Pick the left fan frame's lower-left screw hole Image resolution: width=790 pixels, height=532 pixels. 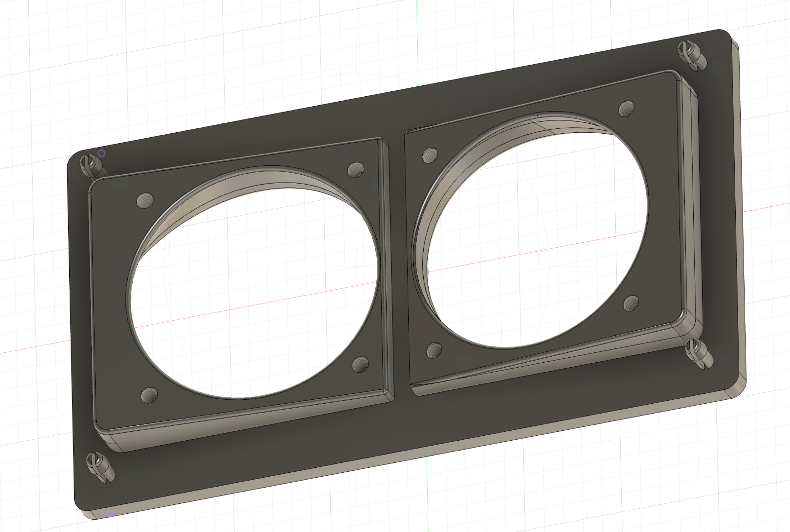click(149, 394)
